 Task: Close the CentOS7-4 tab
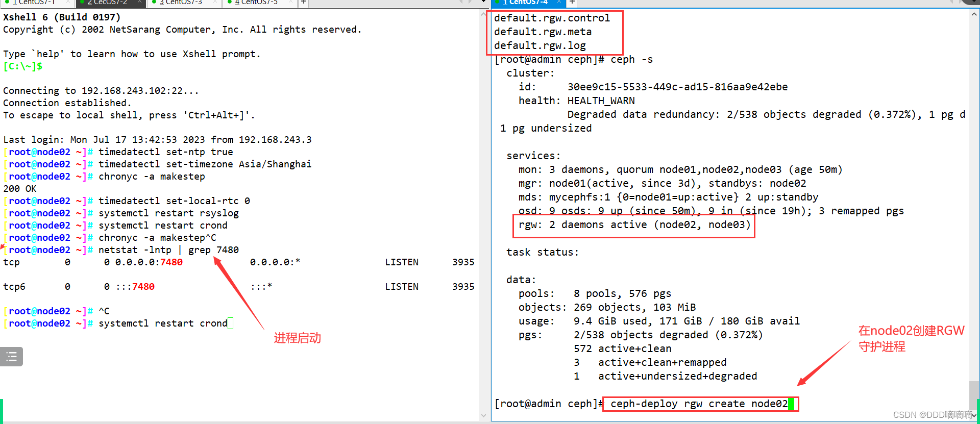pos(559,3)
